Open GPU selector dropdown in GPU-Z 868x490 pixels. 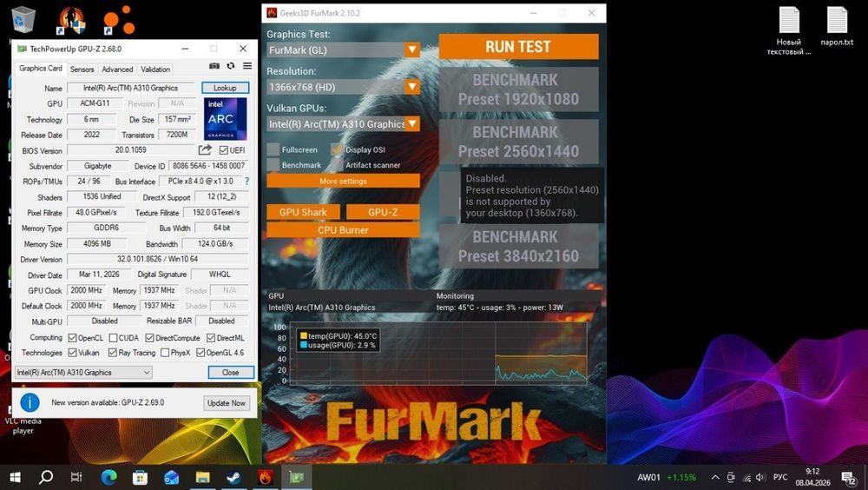83,373
